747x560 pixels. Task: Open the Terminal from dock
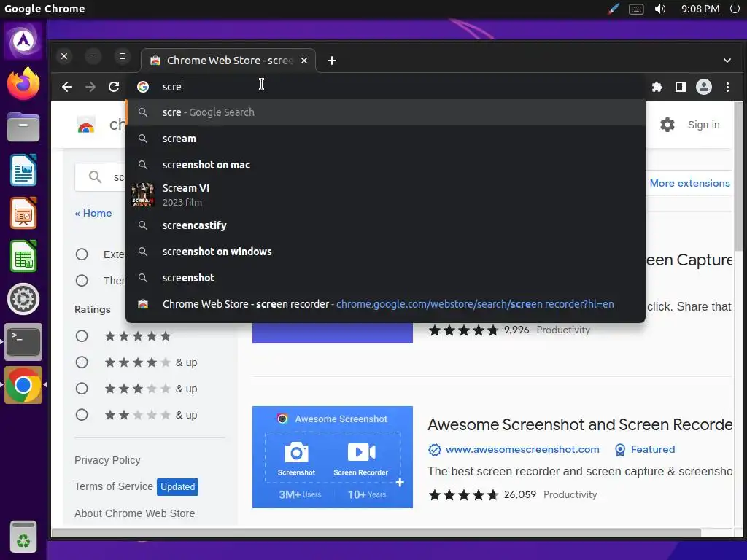(x=23, y=342)
